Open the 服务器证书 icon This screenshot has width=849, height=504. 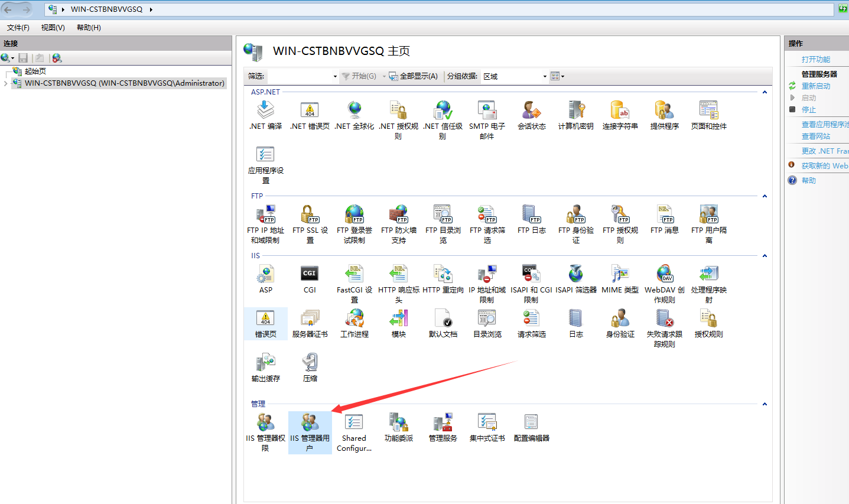pyautogui.click(x=310, y=323)
